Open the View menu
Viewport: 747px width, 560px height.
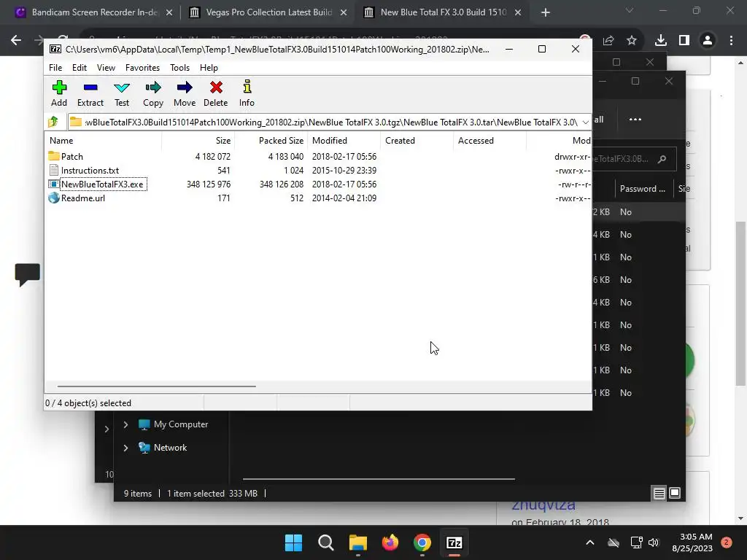[x=106, y=68]
